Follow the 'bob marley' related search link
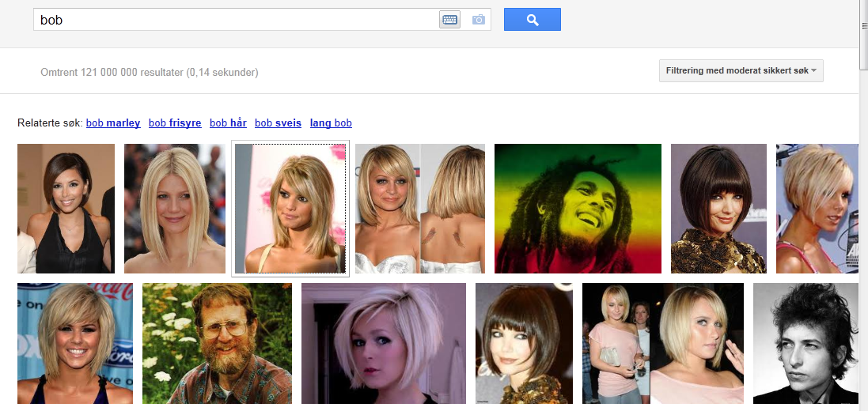The width and height of the screenshot is (868, 411). point(113,123)
